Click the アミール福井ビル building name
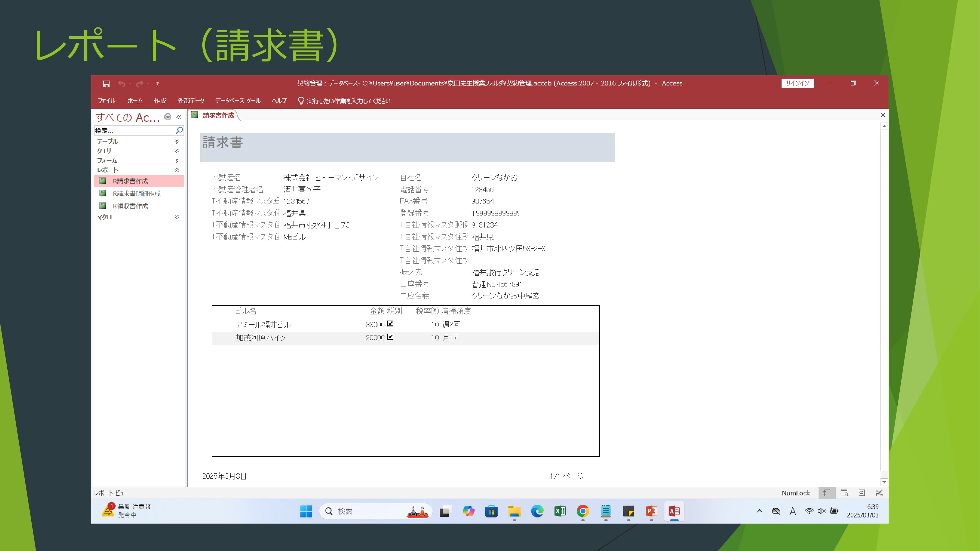The width and height of the screenshot is (980, 551). tap(263, 324)
